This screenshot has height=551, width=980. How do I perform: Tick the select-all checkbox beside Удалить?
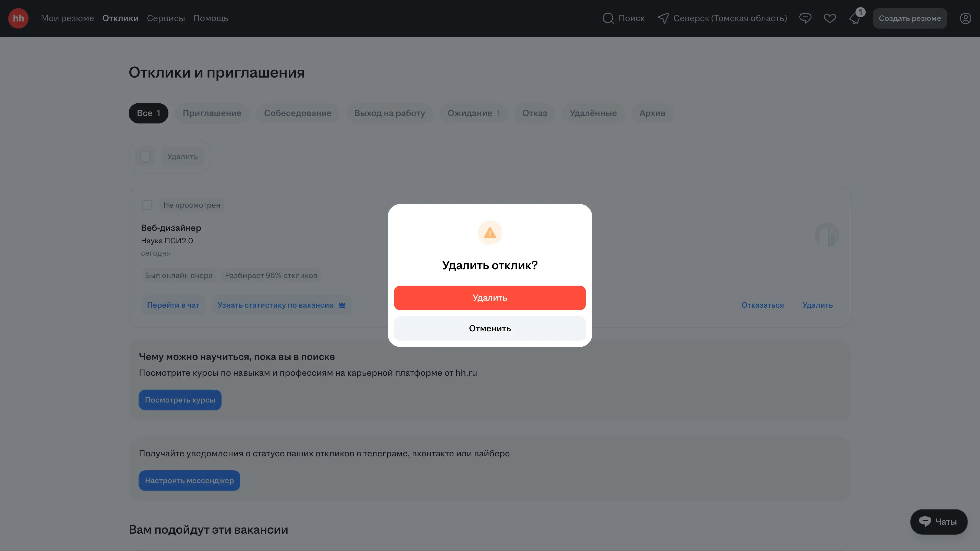145,157
